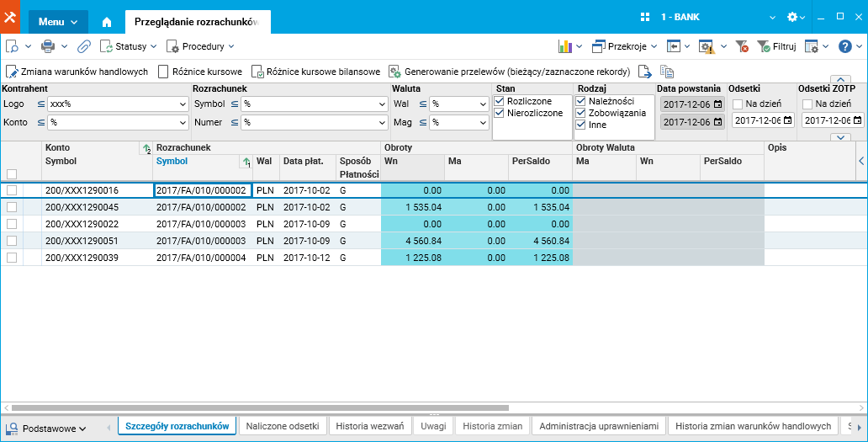Click the horizontal scrollbar
The height and width of the screenshot is (442, 868).
pyautogui.click(x=260, y=407)
